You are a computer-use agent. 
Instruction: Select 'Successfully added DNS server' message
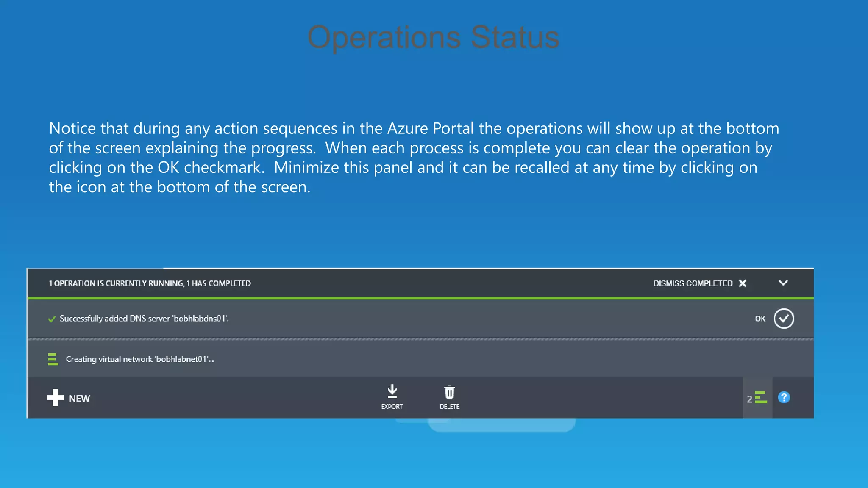tap(144, 319)
